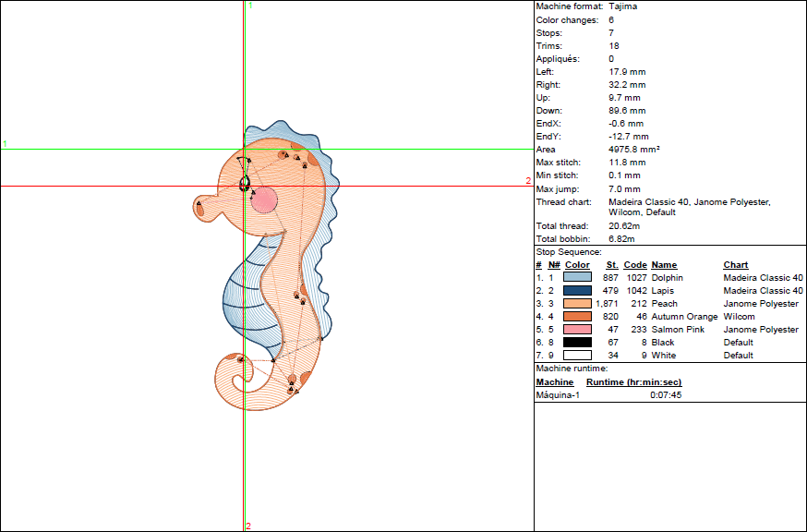Click the 'Code' column header

pos(635,265)
